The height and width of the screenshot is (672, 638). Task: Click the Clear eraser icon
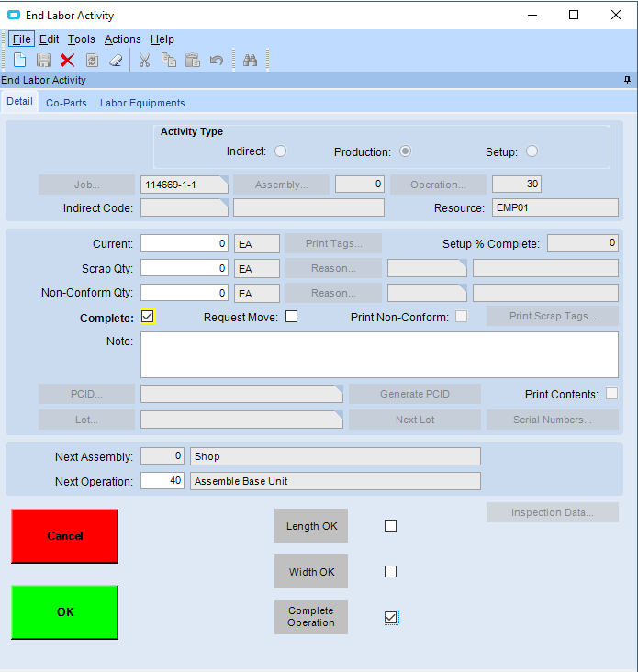pos(116,60)
